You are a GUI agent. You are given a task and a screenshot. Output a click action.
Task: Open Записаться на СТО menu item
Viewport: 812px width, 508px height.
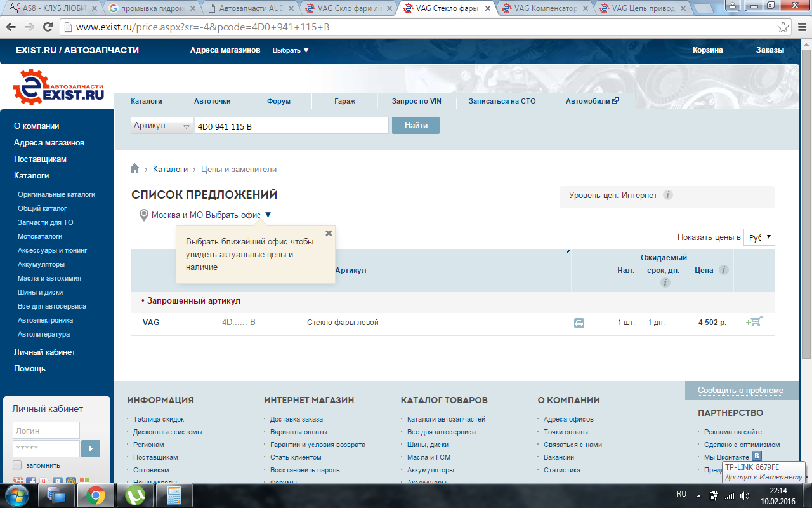[x=502, y=101]
